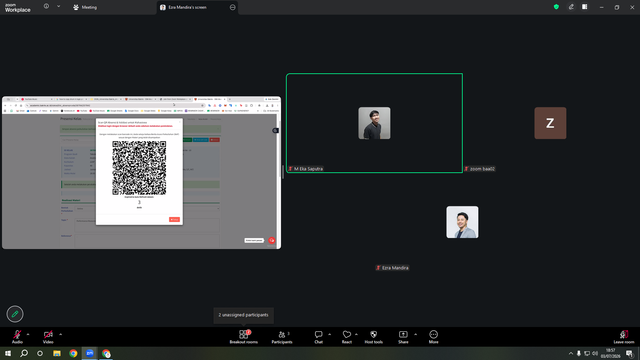Open Host tools shield
The height and width of the screenshot is (360, 640).
pyautogui.click(x=373, y=337)
